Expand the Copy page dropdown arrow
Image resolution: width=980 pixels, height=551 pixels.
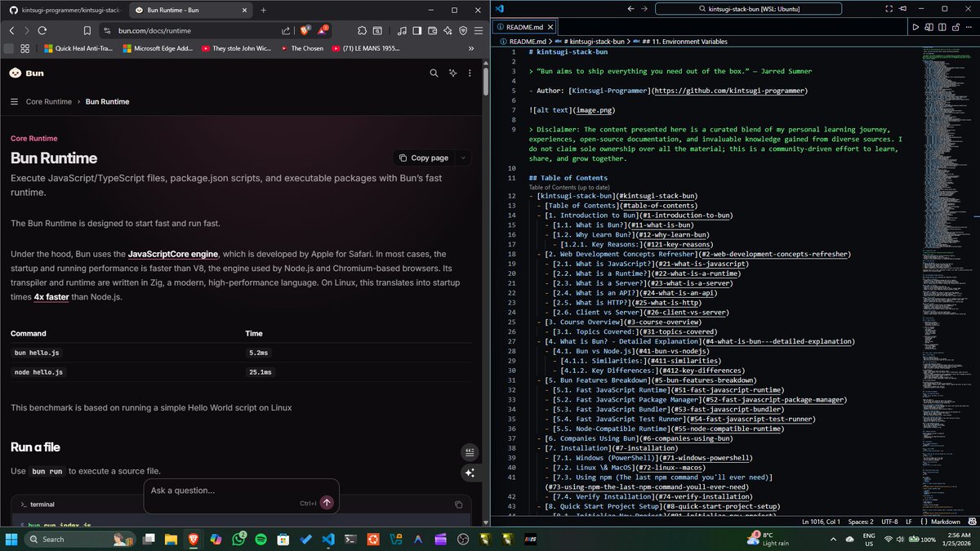tap(463, 158)
